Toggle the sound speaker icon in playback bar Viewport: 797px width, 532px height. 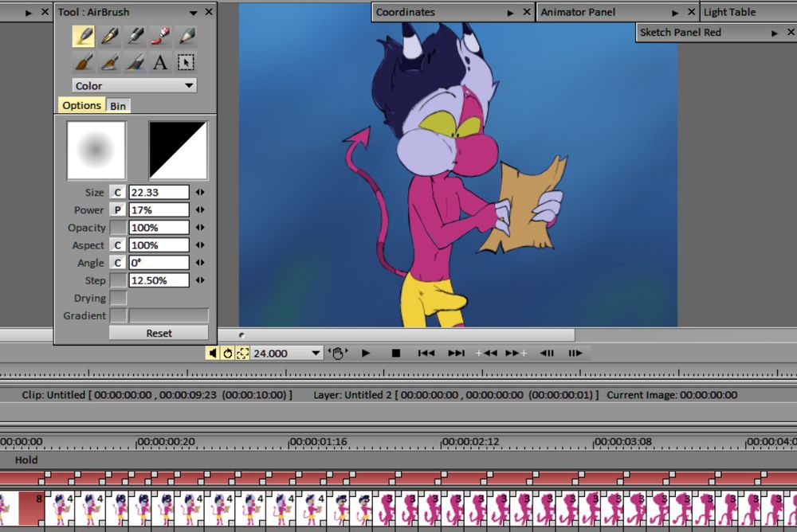(213, 353)
